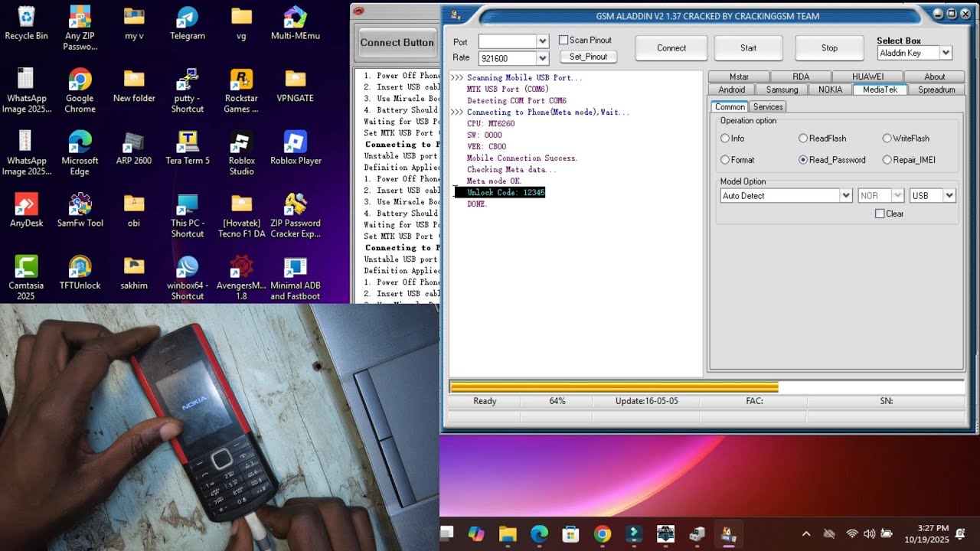Viewport: 980px width, 551px height.
Task: Click Connect Button in the background window
Action: (397, 43)
